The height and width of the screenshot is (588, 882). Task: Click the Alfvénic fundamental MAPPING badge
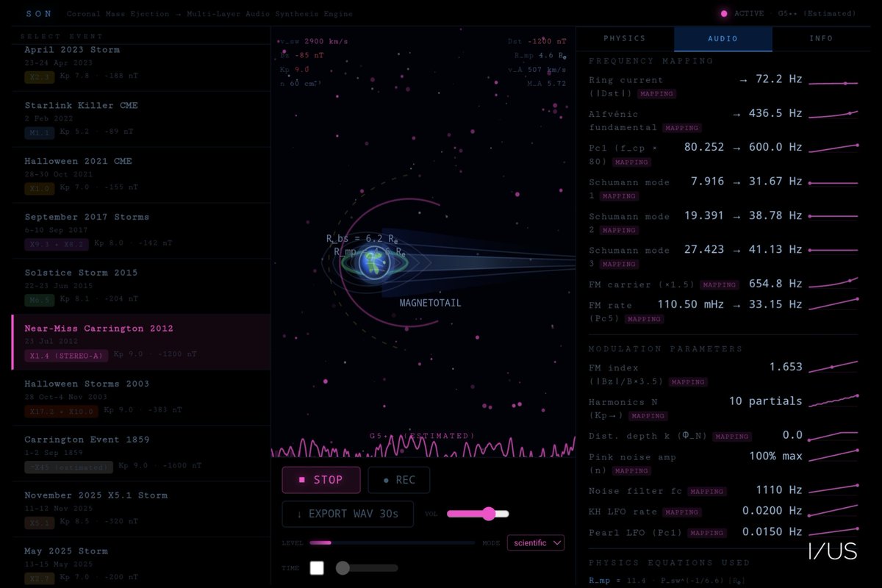(x=681, y=128)
